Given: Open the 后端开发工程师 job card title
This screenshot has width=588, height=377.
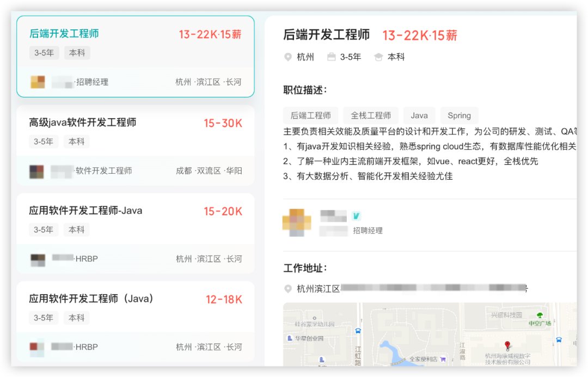Looking at the screenshot, I should (x=64, y=34).
